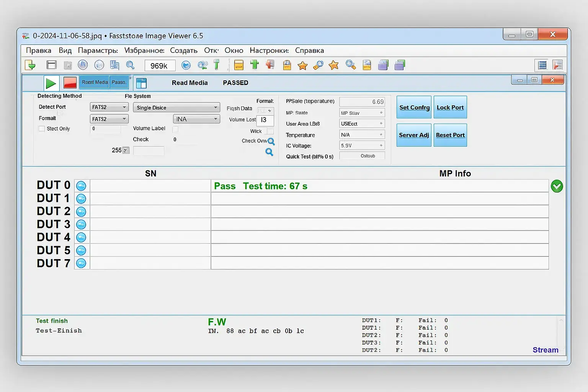
Task: Click the round blue icon beside DUT 7
Action: (x=81, y=263)
